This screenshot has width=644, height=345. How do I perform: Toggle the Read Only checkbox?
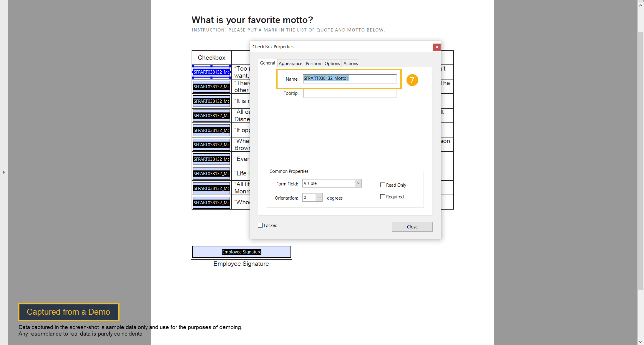[382, 185]
